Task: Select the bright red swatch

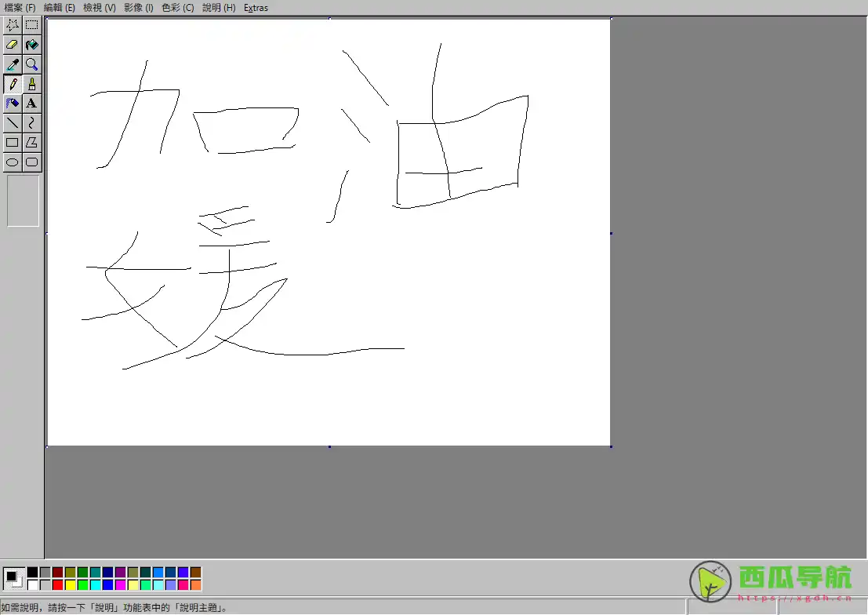Action: coord(57,585)
